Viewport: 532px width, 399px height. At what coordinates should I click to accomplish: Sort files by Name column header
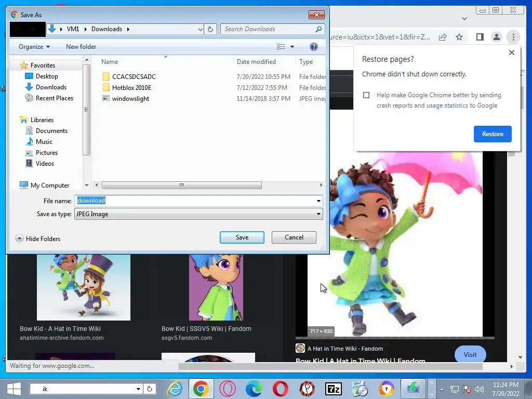pyautogui.click(x=110, y=62)
